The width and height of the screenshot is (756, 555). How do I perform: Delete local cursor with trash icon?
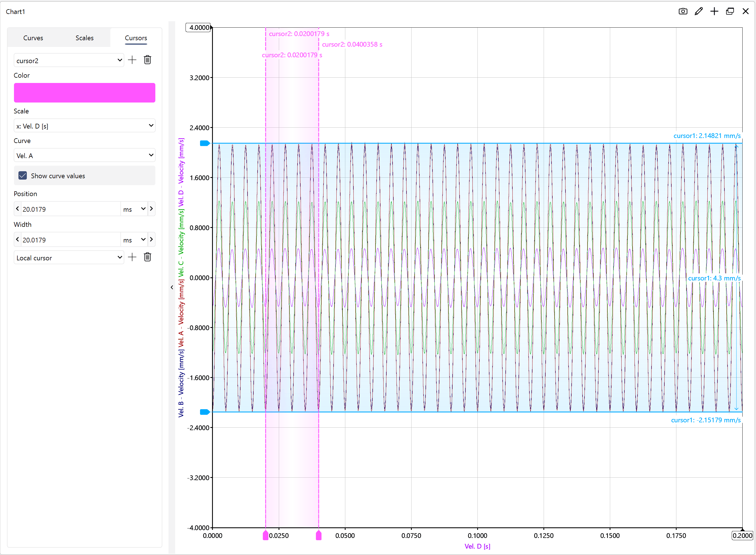point(148,257)
